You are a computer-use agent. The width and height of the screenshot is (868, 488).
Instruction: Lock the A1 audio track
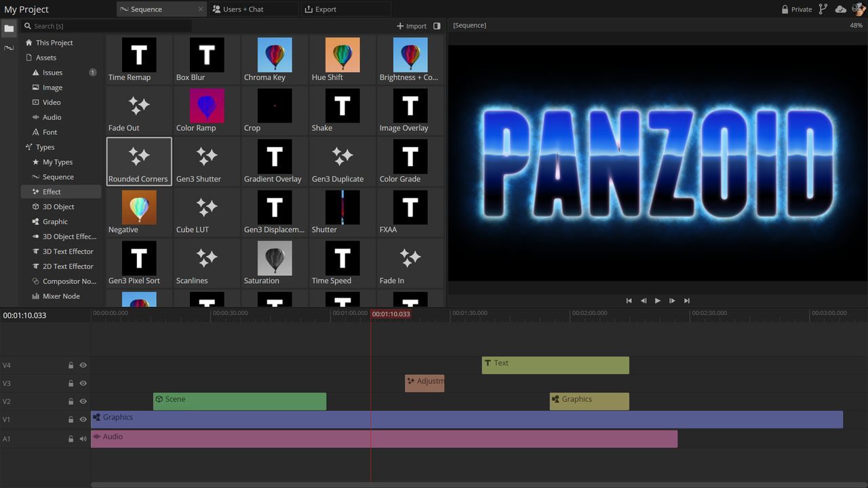71,439
